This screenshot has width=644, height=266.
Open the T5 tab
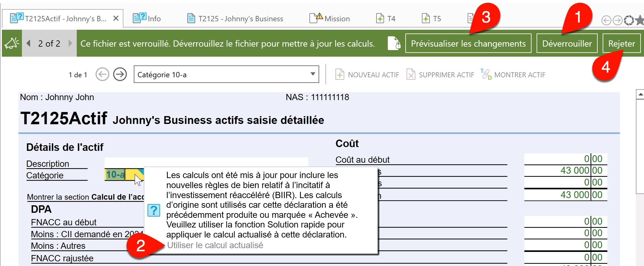point(431,18)
